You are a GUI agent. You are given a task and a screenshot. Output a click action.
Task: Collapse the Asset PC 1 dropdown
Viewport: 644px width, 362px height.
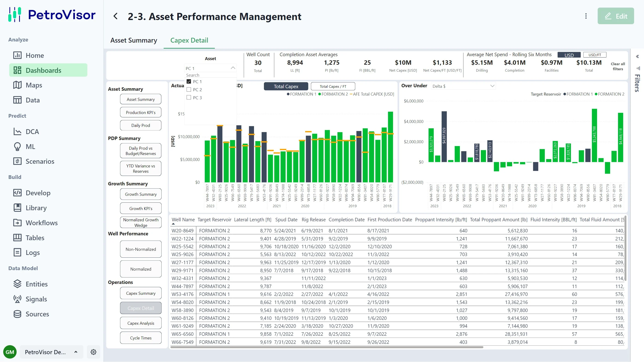233,68
